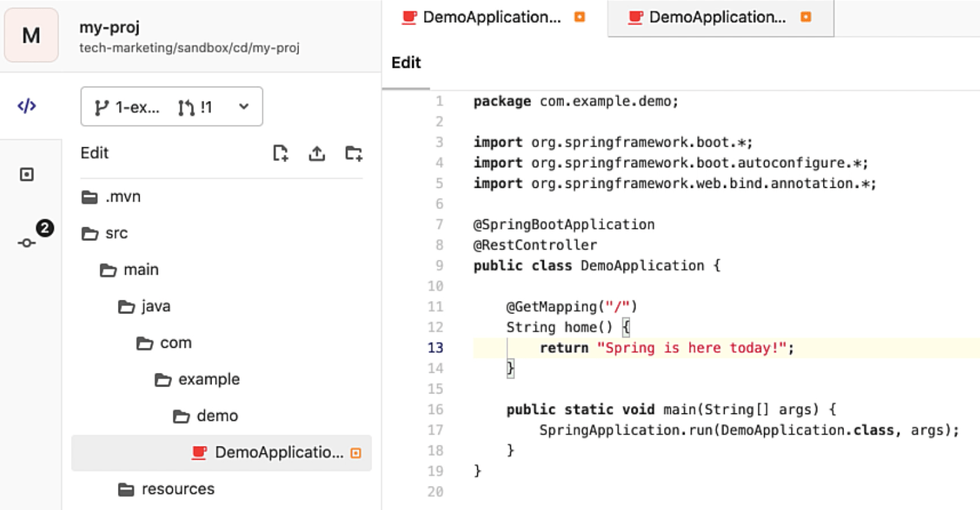Image resolution: width=980 pixels, height=510 pixels.
Task: Switch to the first DemoApplication tab
Action: (x=494, y=17)
